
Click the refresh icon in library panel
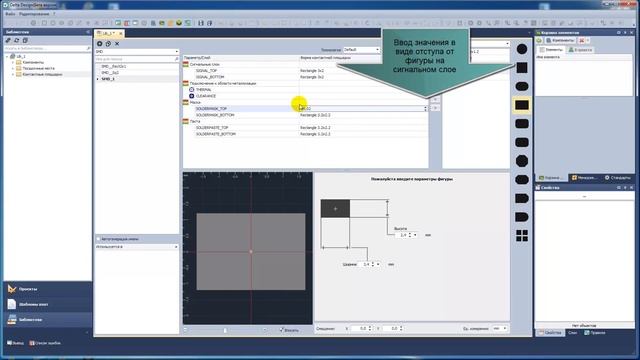[x=17, y=40]
